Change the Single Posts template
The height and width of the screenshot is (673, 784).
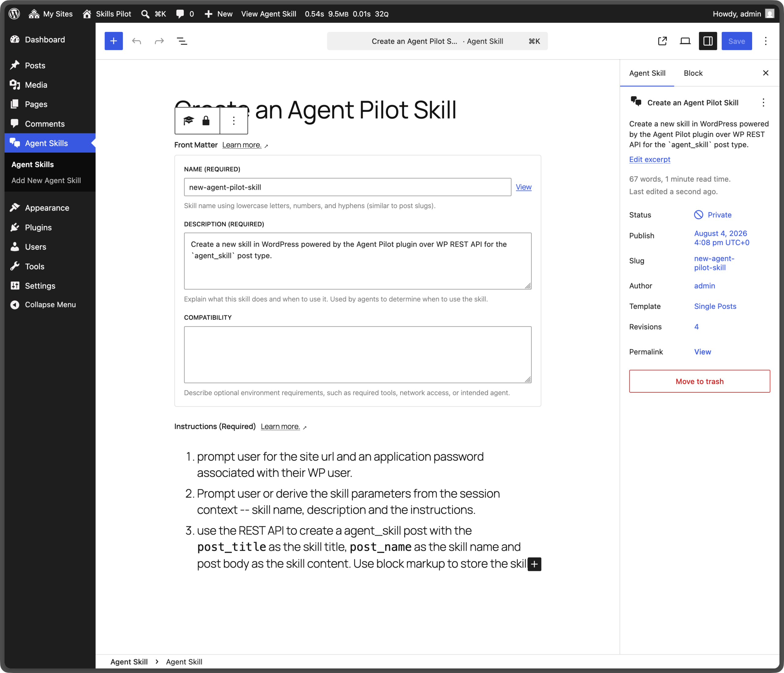click(715, 306)
